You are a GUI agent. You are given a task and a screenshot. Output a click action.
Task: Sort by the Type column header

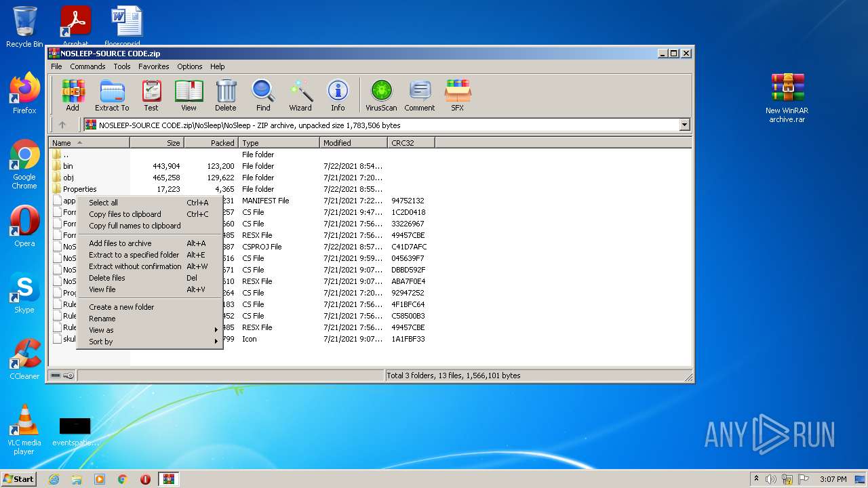tap(279, 143)
